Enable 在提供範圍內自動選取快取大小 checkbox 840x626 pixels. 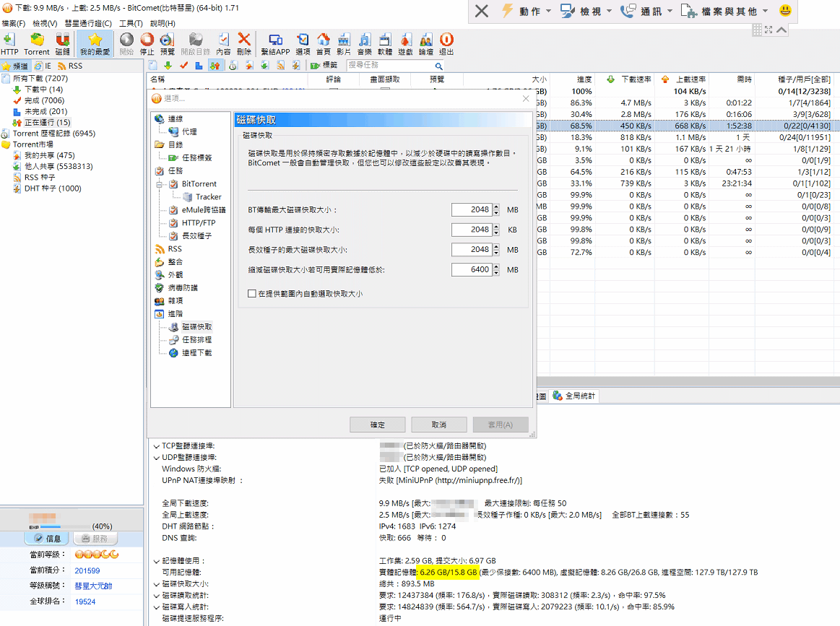(252, 294)
